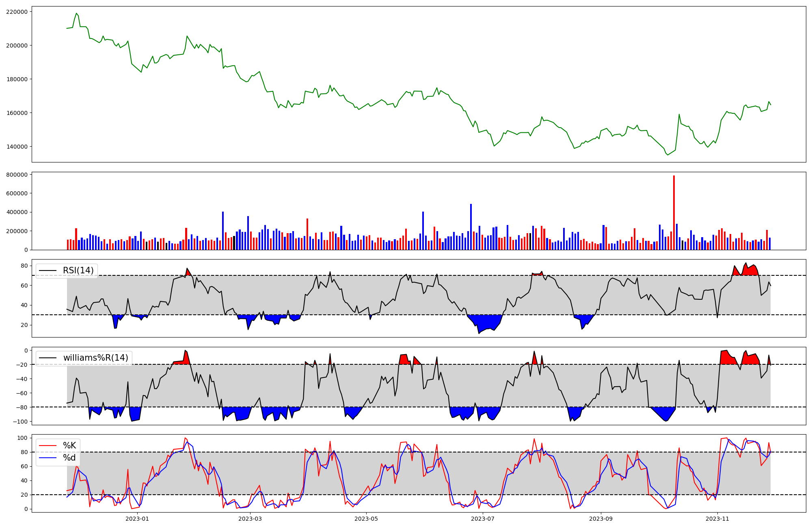Click the tallest red volume bar

[x=674, y=211]
